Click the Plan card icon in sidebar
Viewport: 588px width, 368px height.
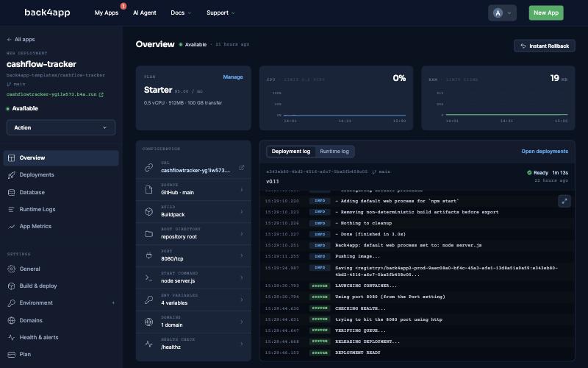(x=11, y=355)
